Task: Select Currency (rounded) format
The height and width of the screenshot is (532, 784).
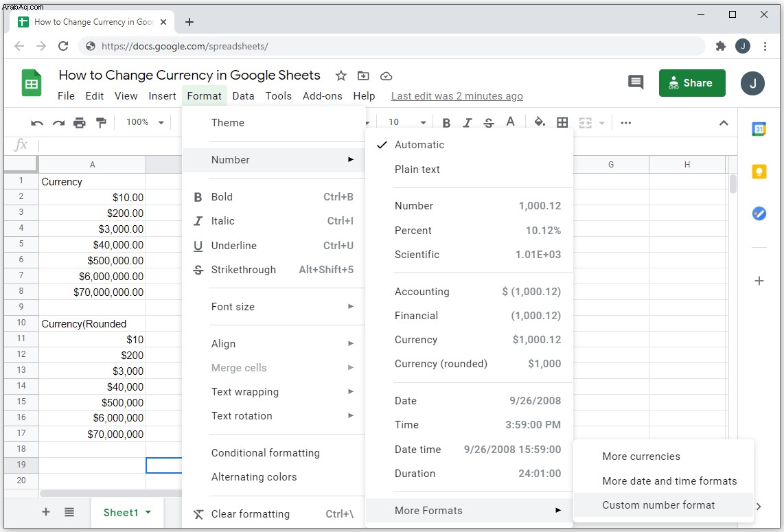Action: 469,364
